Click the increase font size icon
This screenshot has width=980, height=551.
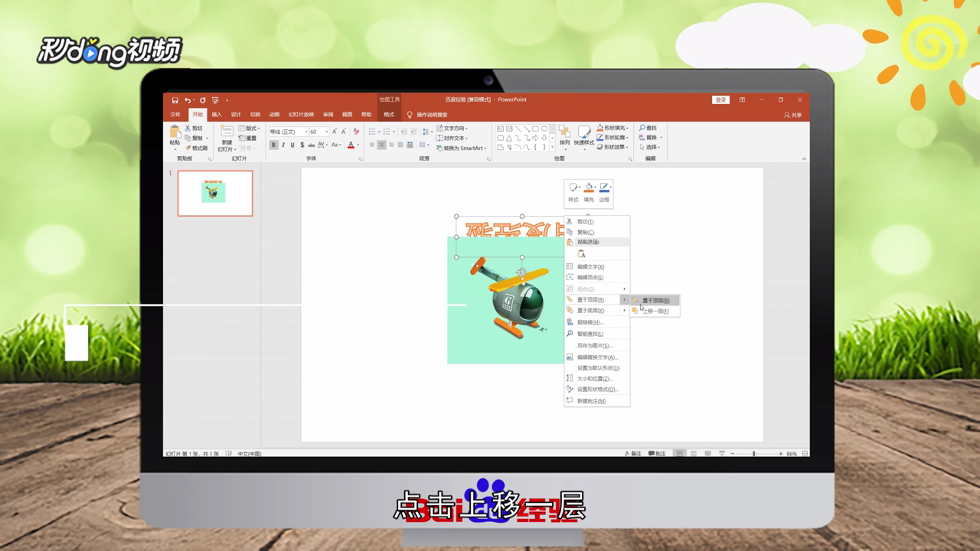335,131
